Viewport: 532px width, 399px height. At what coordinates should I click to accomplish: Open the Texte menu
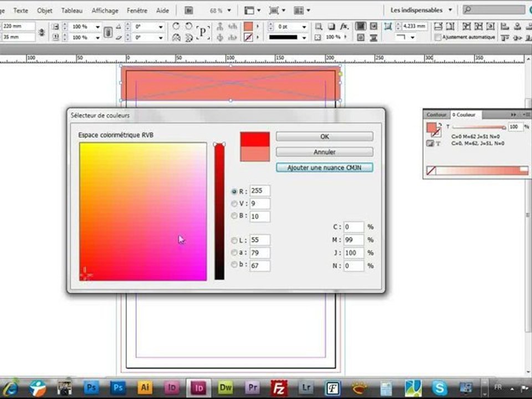point(21,11)
